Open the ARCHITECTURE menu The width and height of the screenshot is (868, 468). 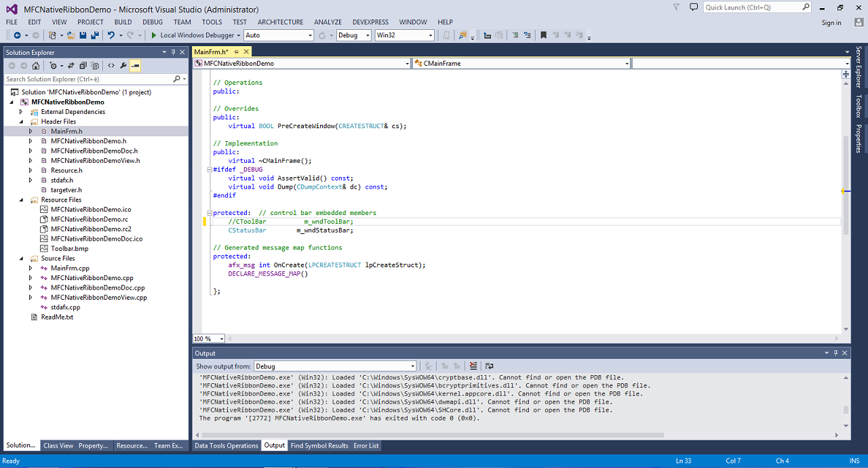coord(281,22)
